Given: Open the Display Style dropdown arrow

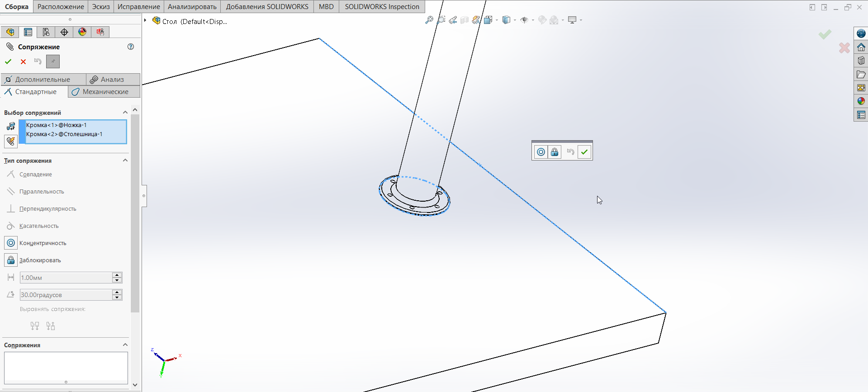Looking at the screenshot, I should coord(515,20).
